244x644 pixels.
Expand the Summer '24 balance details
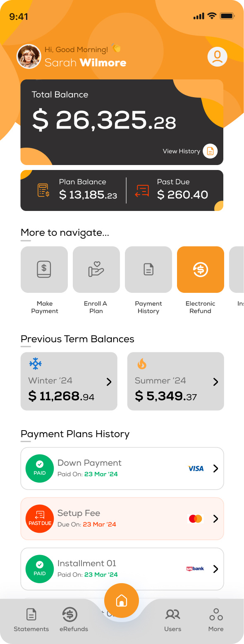(215, 382)
